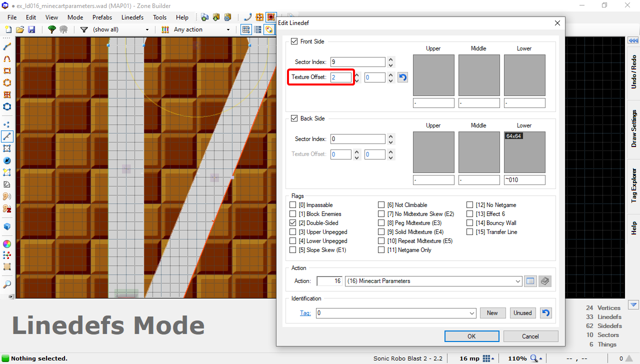The image size is (640, 364).
Task: Click the magnifying glass find tool
Action: (x=7, y=284)
